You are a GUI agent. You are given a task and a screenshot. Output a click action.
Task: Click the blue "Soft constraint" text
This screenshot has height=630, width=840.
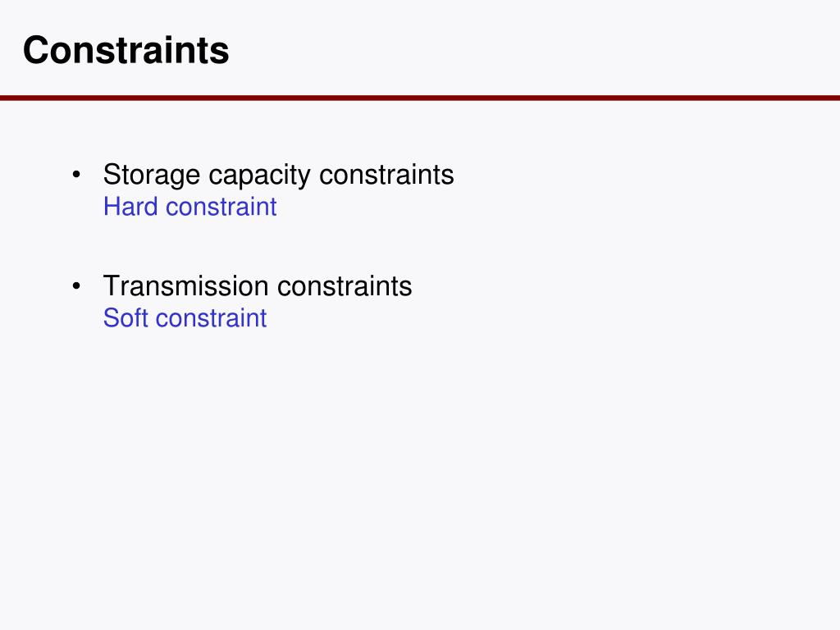click(185, 318)
